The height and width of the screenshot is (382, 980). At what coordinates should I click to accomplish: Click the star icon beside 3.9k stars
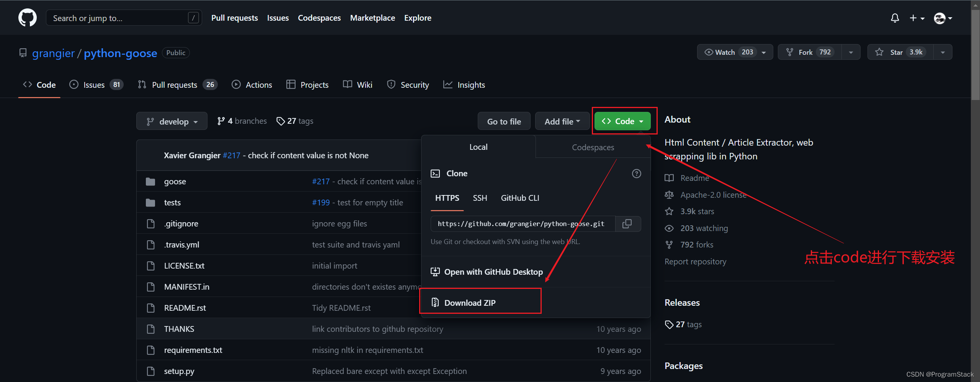(669, 211)
